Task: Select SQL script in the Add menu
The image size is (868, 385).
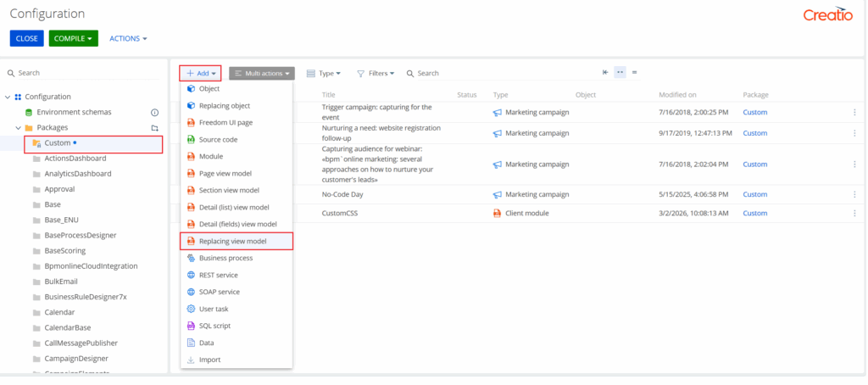Action: coord(214,326)
